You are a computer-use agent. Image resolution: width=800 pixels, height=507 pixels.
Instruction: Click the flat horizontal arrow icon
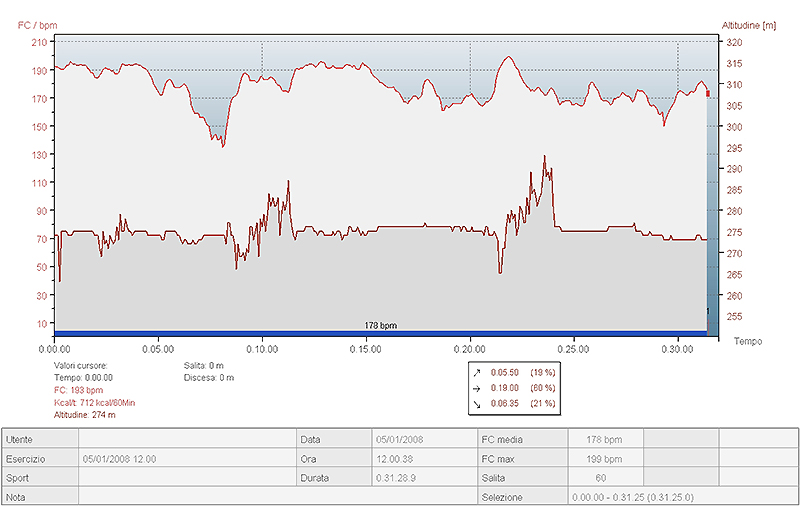(x=476, y=387)
